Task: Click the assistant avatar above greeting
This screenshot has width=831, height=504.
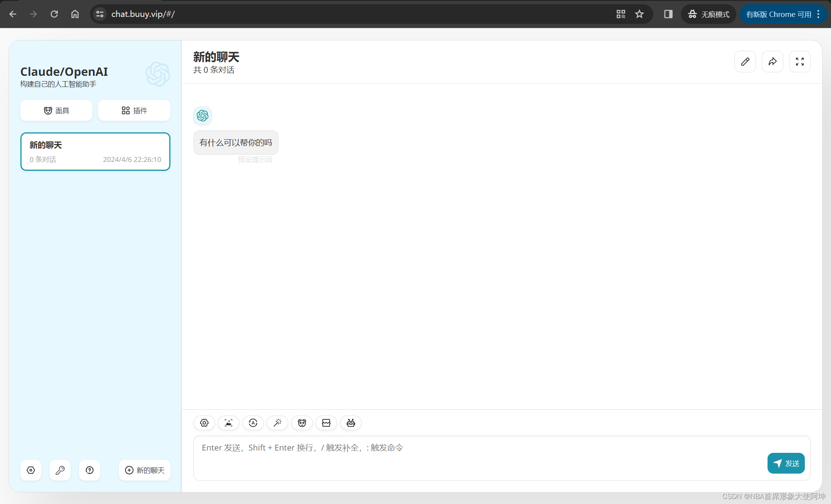Action: (x=203, y=115)
